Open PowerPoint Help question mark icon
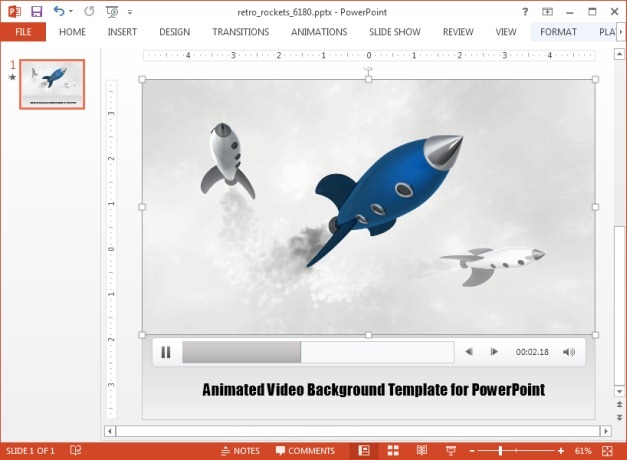Image resolution: width=627 pixels, height=460 pixels. 525,12
